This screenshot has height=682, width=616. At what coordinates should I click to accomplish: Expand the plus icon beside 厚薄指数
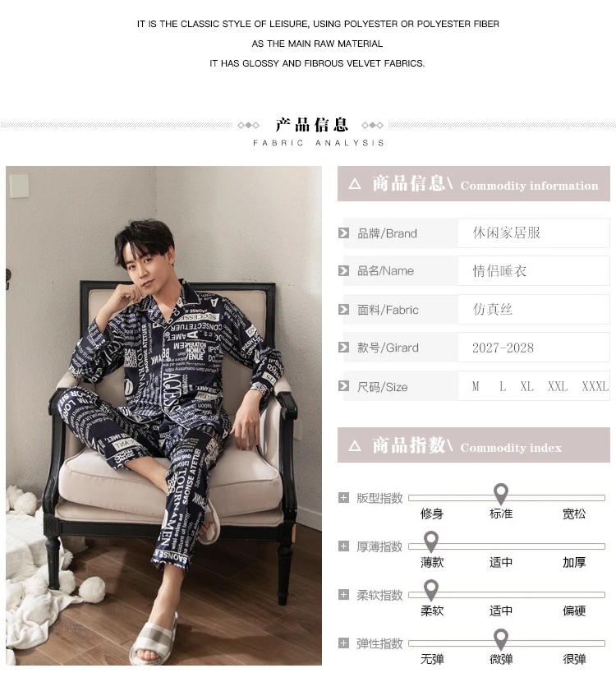[343, 546]
